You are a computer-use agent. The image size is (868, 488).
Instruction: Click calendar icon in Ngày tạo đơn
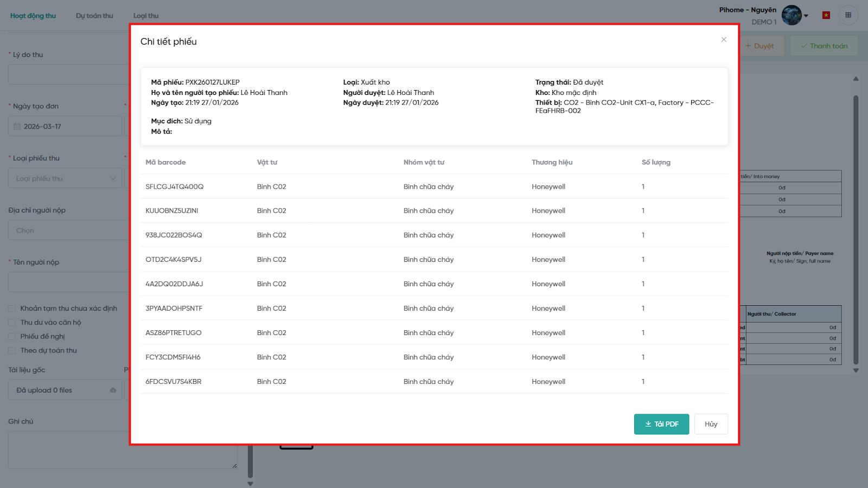tap(17, 126)
